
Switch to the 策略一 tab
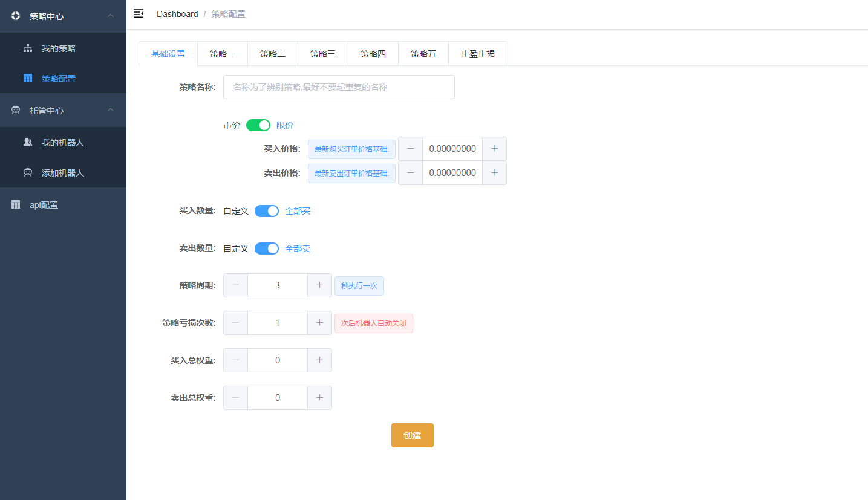223,54
